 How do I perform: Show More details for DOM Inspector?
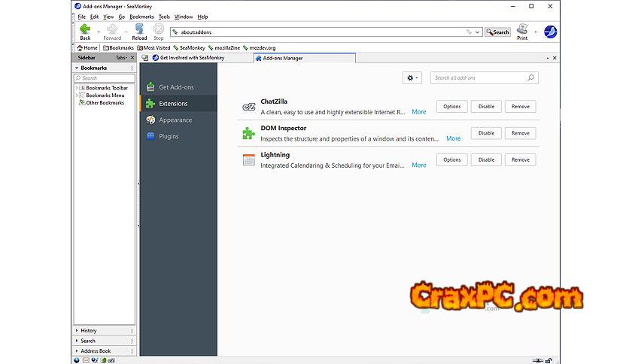453,138
